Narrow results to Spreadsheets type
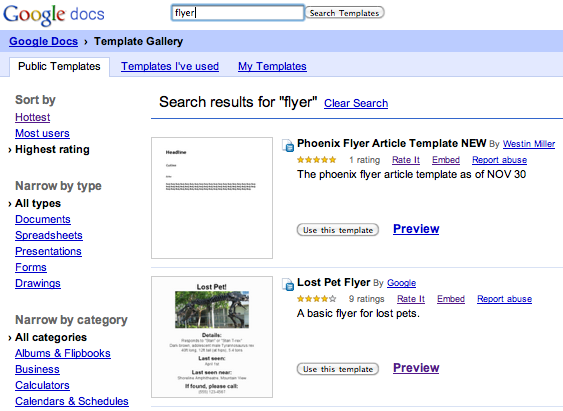Image resolution: width=563 pixels, height=411 pixels. point(49,235)
